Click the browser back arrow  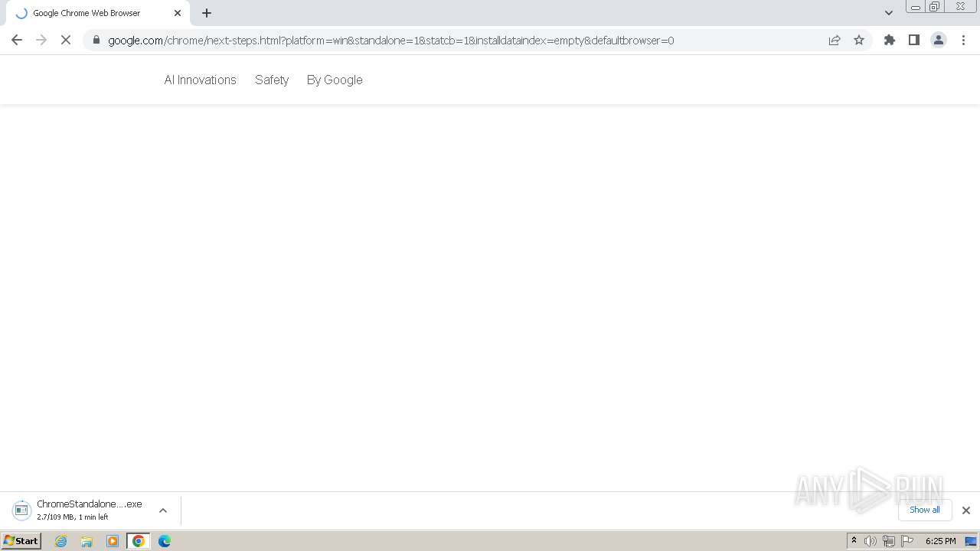pos(17,40)
